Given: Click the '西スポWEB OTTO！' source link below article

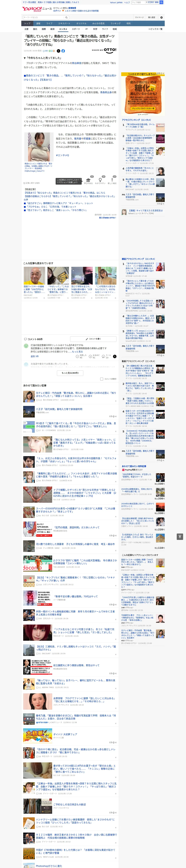Looking at the screenshot, I should (107, 218).
